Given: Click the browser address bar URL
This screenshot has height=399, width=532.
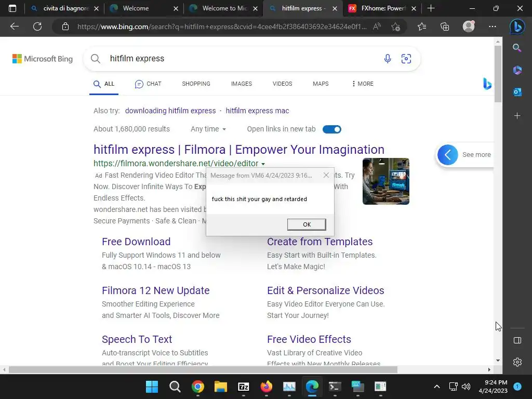Looking at the screenshot, I should (x=222, y=26).
